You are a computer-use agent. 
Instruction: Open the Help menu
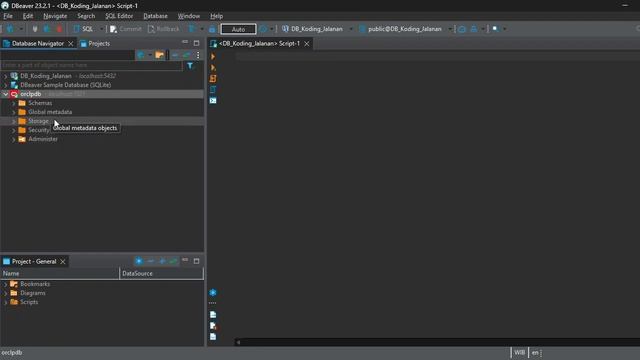point(216,16)
